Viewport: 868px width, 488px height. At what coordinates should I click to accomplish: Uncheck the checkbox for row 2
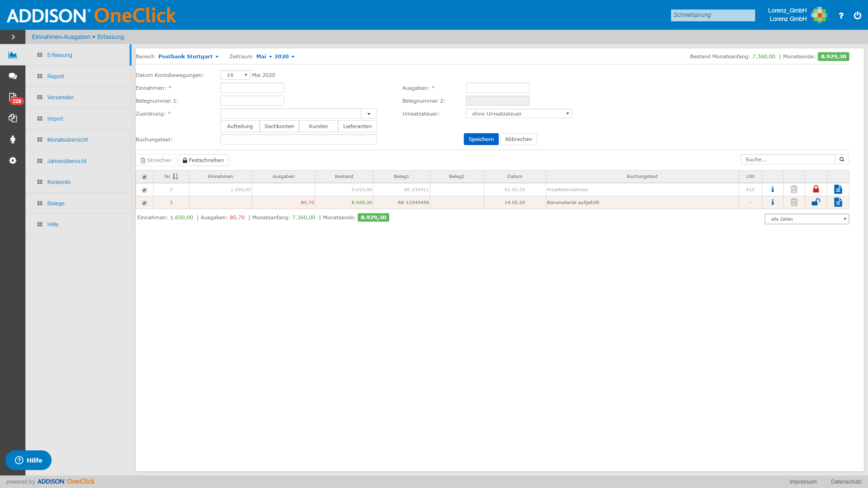coord(144,190)
